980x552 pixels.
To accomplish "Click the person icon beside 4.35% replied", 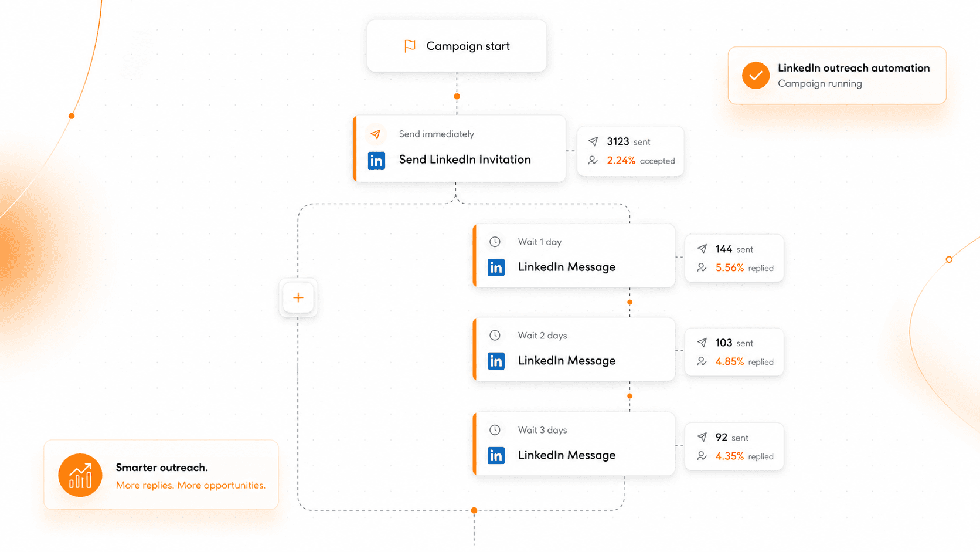I will (x=702, y=456).
